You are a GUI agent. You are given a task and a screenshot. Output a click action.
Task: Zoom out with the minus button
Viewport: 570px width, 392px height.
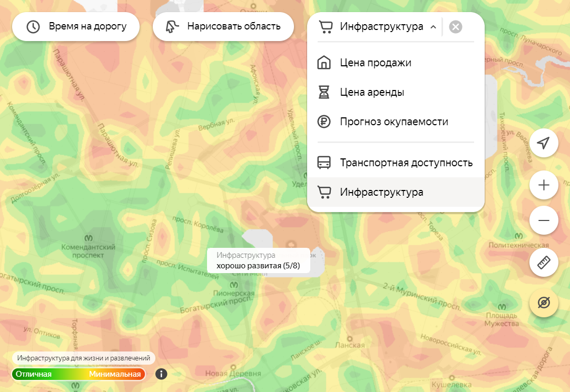tap(544, 220)
